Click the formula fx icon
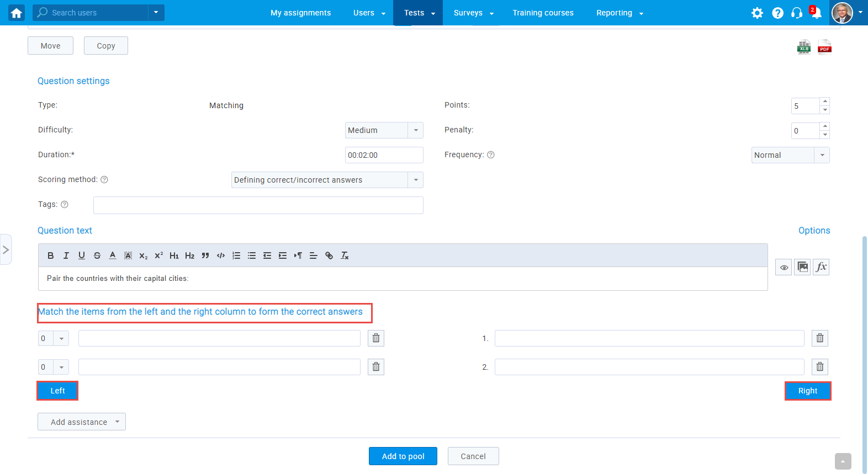Screen dimensions: 868x474 (821, 267)
